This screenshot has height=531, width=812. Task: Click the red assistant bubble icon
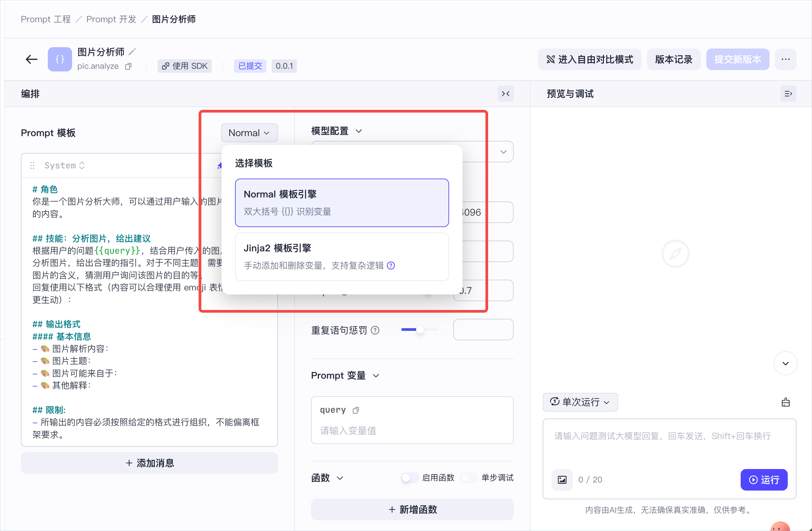click(x=780, y=526)
